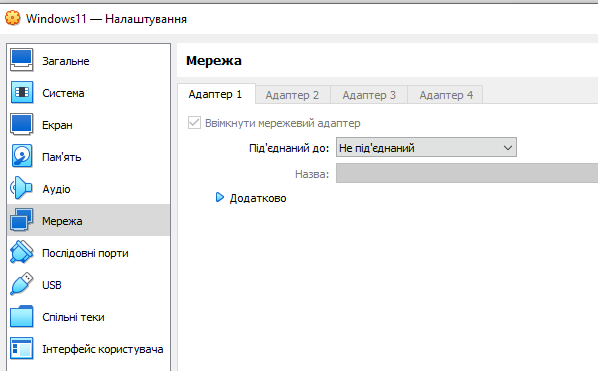Viewport: 598px width, 371px height.
Task: Open the USB plug icon
Action: tap(22, 284)
